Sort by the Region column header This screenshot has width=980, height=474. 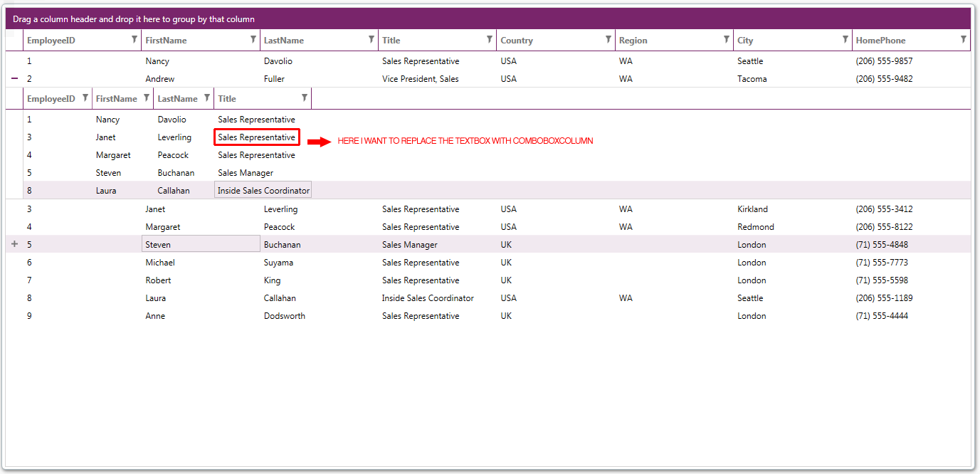(x=633, y=41)
